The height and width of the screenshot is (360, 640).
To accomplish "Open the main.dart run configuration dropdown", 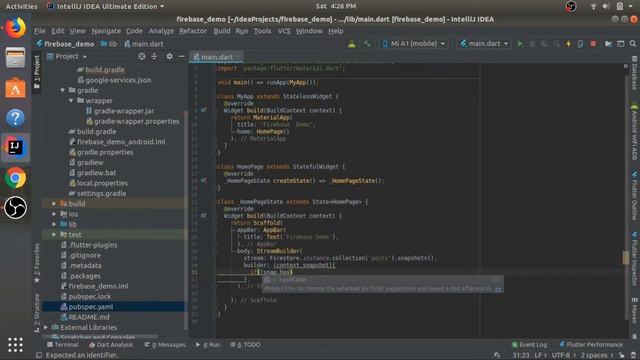I will 484,44.
